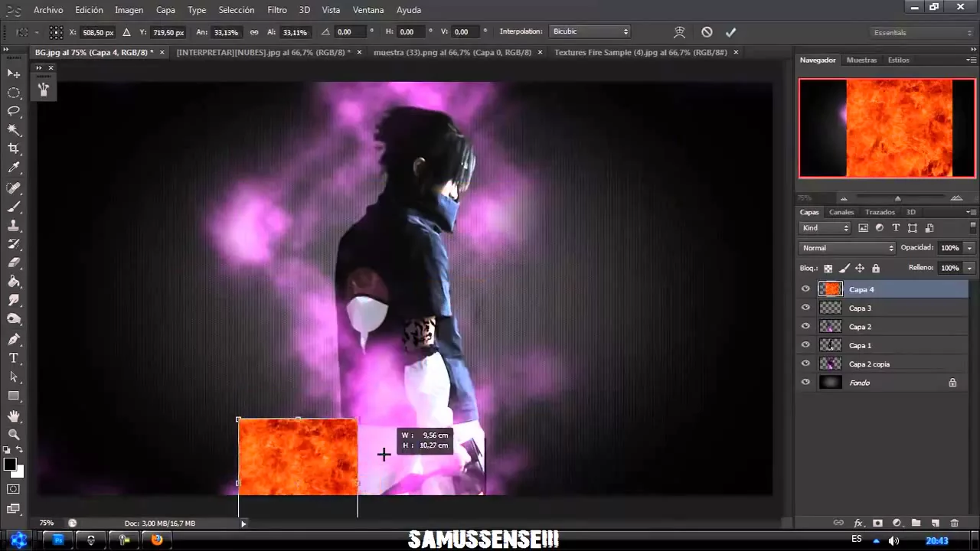Open the status bar info arrow
Image resolution: width=980 pixels, height=551 pixels.
pyautogui.click(x=243, y=523)
